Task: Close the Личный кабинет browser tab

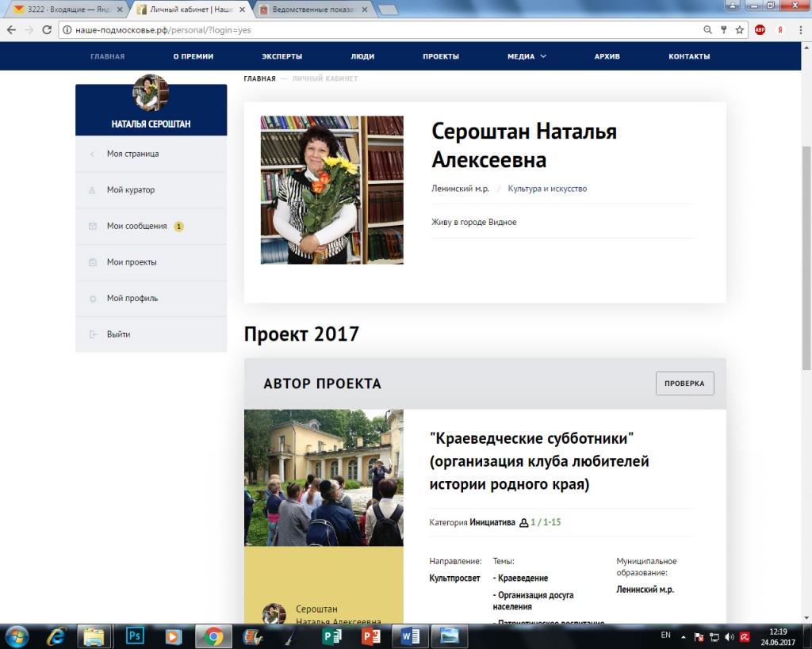Action: click(x=242, y=10)
